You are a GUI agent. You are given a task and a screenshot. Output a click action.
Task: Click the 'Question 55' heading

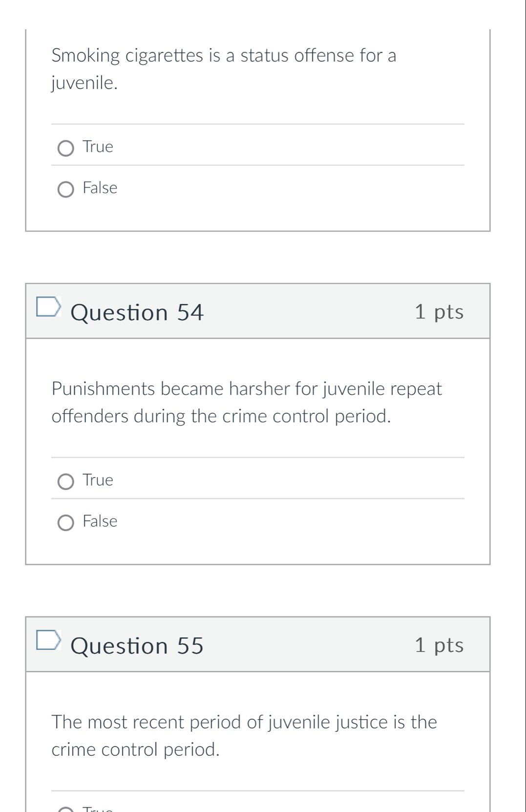[x=137, y=646]
